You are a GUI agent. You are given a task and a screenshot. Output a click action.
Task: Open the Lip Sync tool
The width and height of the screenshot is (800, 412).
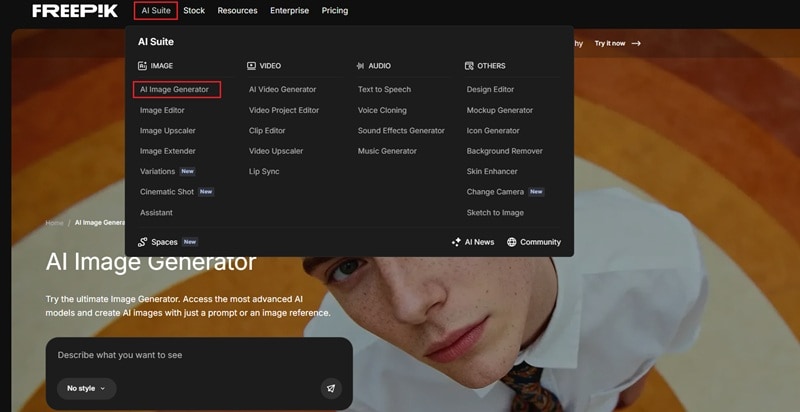coord(264,171)
